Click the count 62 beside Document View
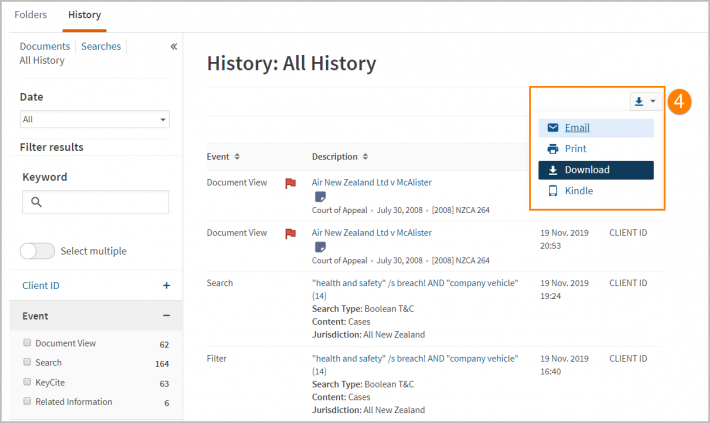This screenshot has width=710, height=423. coord(164,345)
